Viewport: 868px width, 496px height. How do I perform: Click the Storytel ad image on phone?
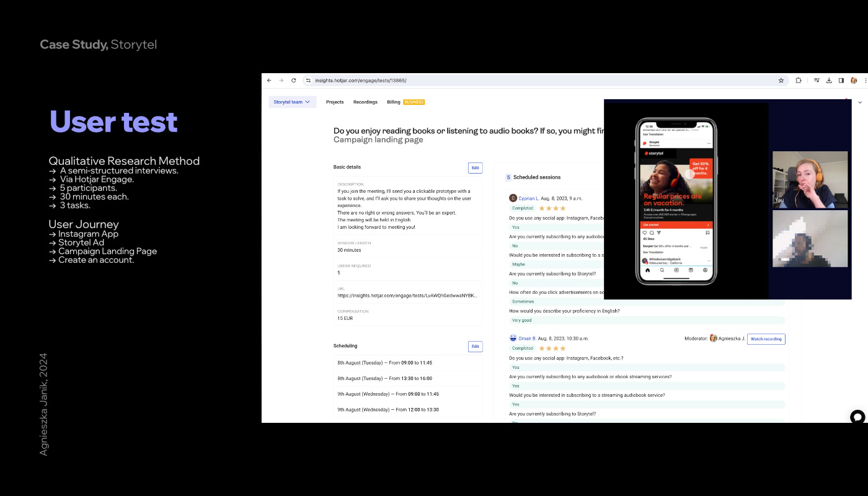[676, 184]
